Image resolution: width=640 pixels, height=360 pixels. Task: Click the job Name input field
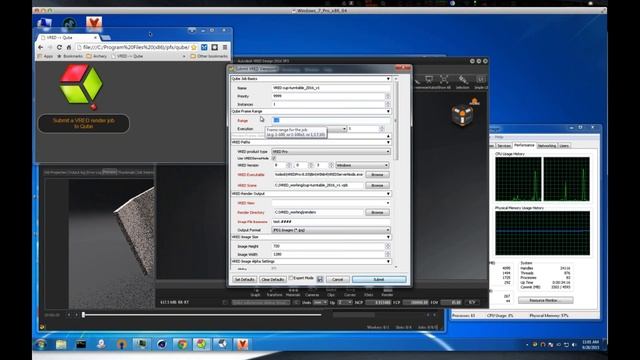pos(331,88)
